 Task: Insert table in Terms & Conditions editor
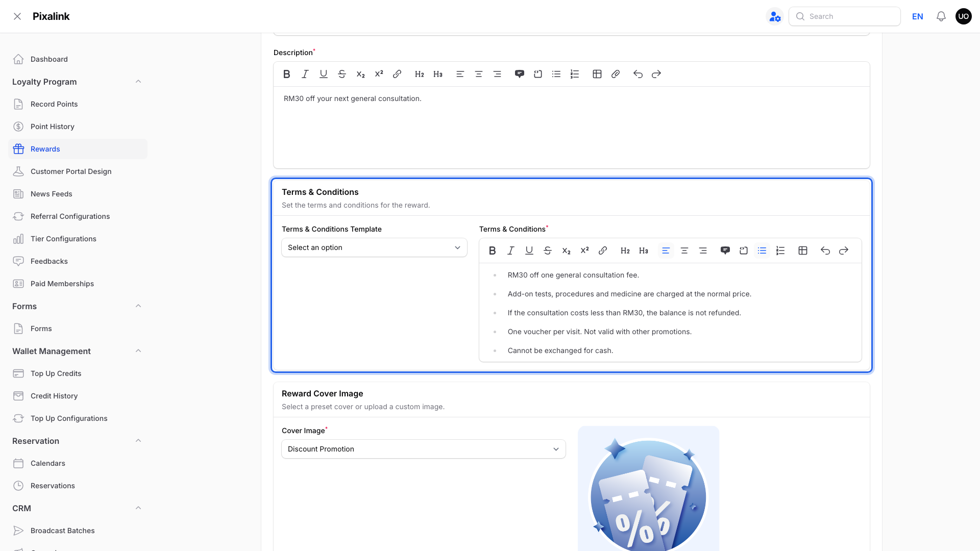pyautogui.click(x=803, y=251)
